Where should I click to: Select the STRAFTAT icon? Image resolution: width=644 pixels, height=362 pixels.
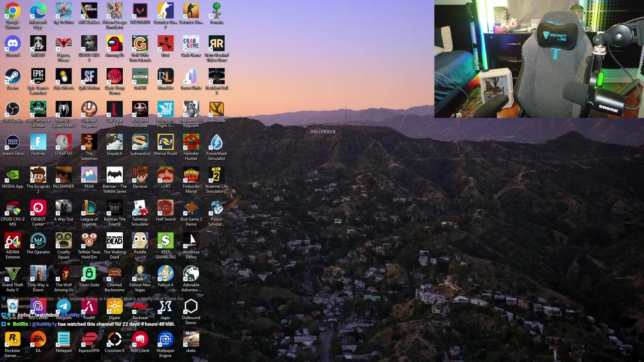(63, 145)
